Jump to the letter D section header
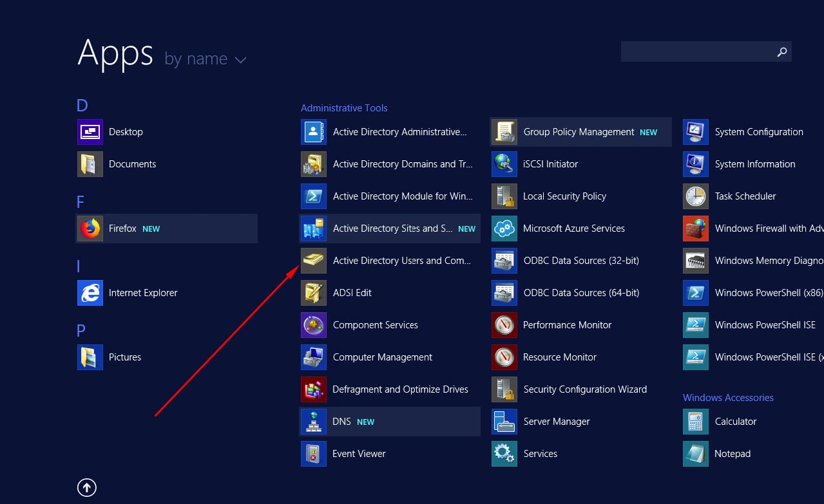The image size is (824, 504). pos(82,106)
